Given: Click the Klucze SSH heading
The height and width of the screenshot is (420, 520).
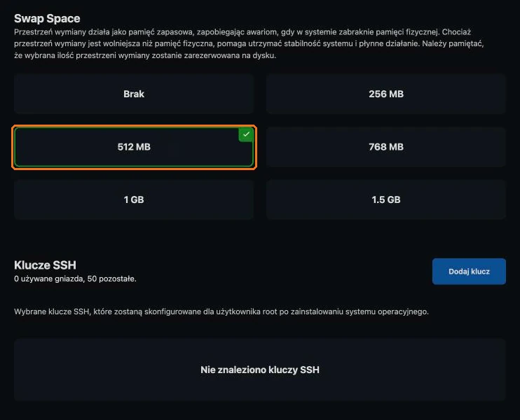Looking at the screenshot, I should coord(45,265).
